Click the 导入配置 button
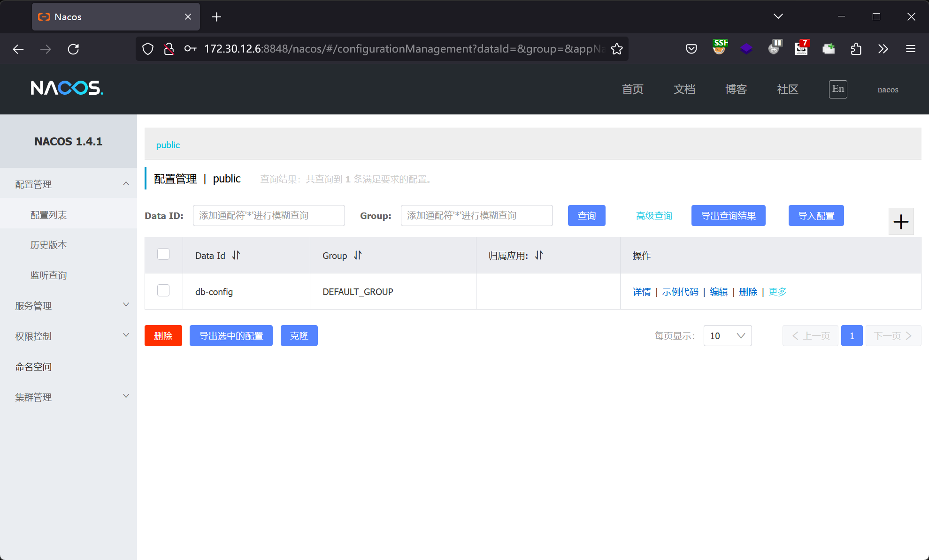The image size is (929, 560). pos(816,216)
